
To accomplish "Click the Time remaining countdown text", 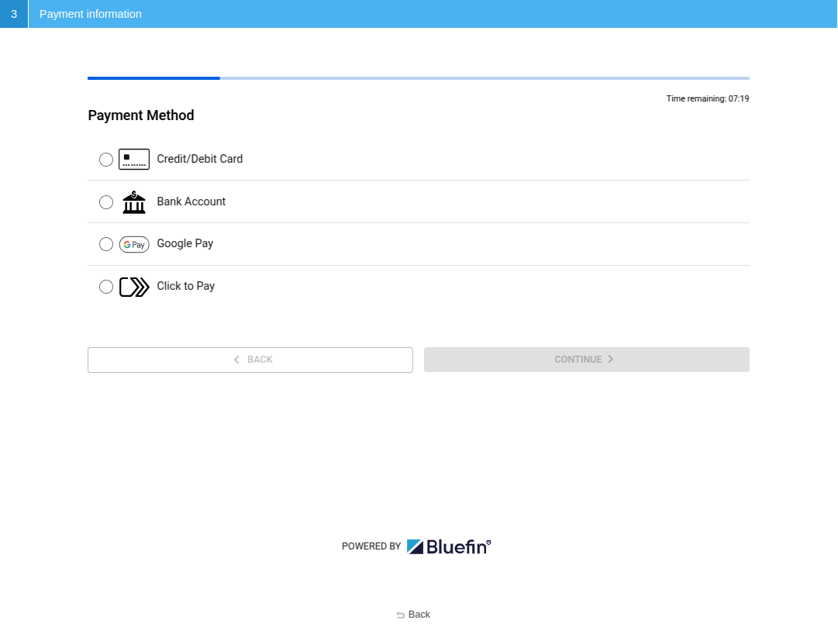I will (708, 98).
